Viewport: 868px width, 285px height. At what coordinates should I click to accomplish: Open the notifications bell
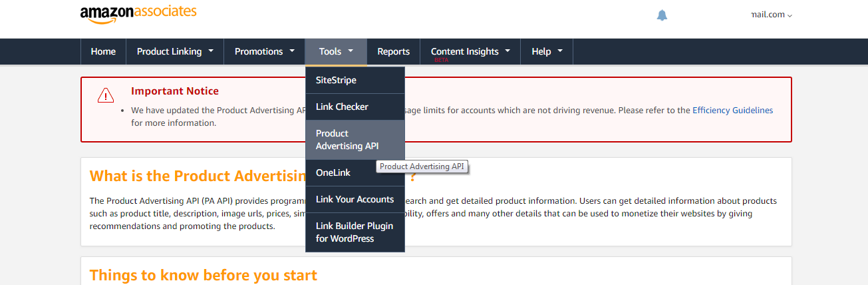[662, 15]
